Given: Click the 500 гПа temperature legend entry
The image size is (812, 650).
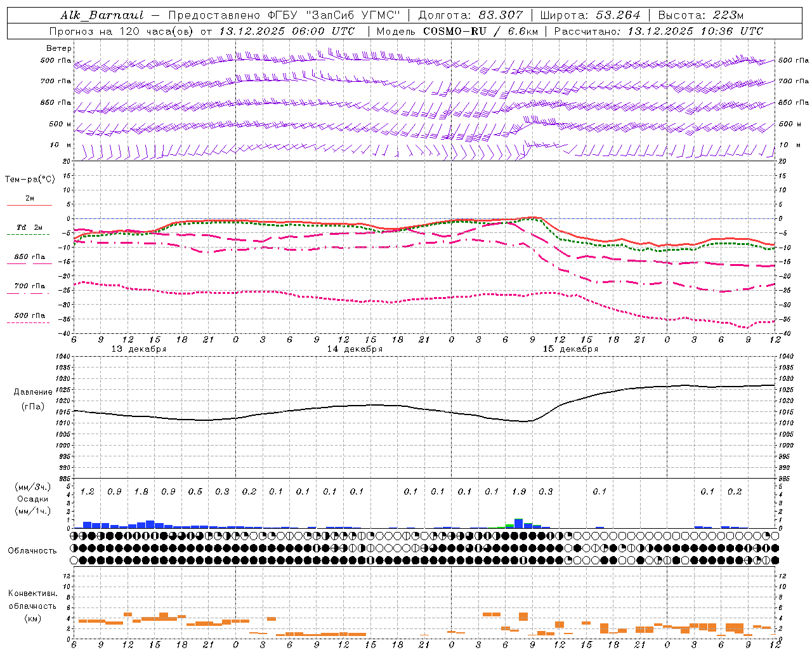Looking at the screenshot, I should coord(30,315).
